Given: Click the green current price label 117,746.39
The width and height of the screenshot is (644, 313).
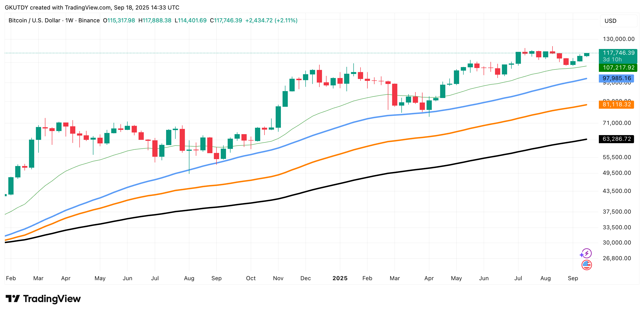Looking at the screenshot, I should pyautogui.click(x=618, y=53).
